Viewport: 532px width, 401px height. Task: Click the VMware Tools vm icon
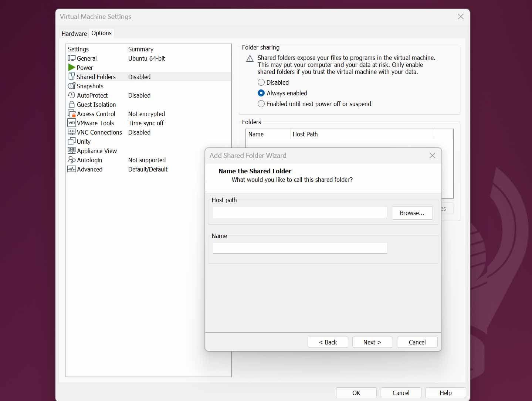(72, 123)
